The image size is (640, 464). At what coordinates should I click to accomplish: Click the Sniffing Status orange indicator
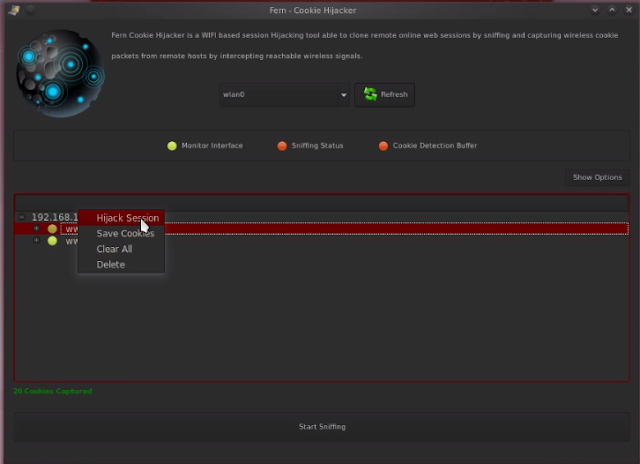point(282,146)
